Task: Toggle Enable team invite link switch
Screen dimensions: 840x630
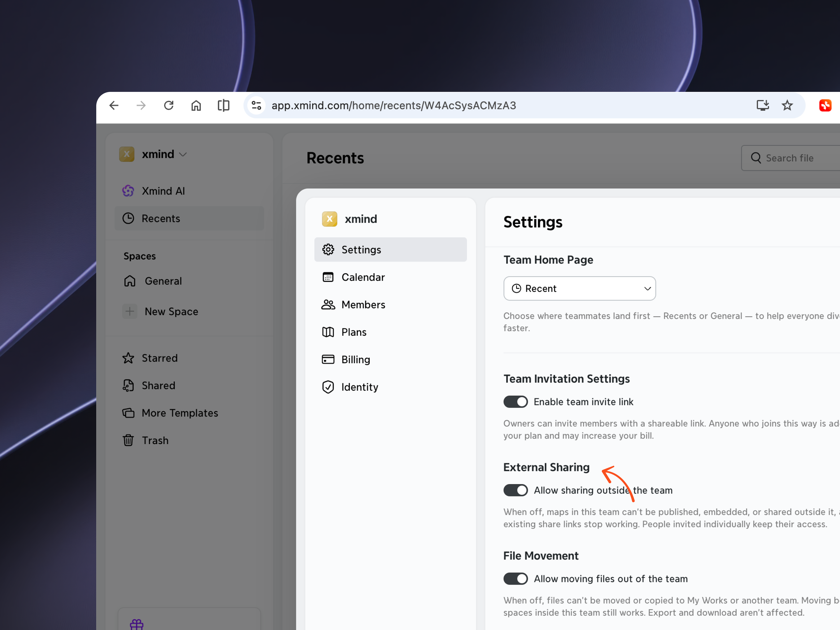Action: click(516, 402)
